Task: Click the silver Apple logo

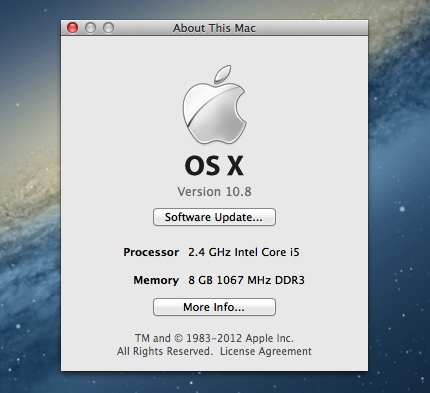Action: pyautogui.click(x=214, y=105)
